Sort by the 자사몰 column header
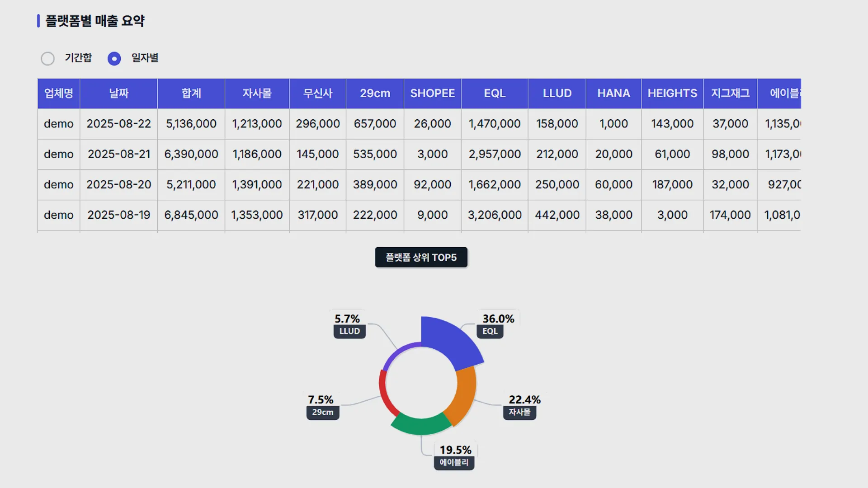This screenshot has height=488, width=868. [x=257, y=94]
